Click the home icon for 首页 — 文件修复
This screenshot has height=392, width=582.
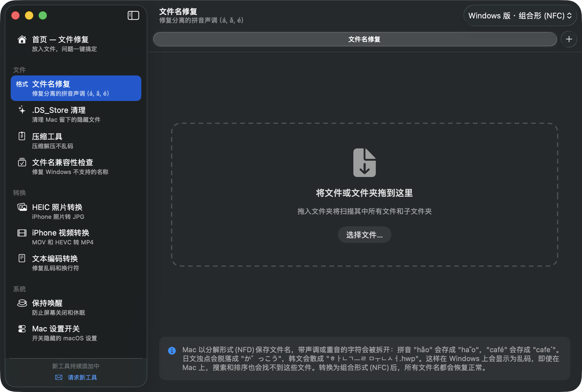(22, 39)
